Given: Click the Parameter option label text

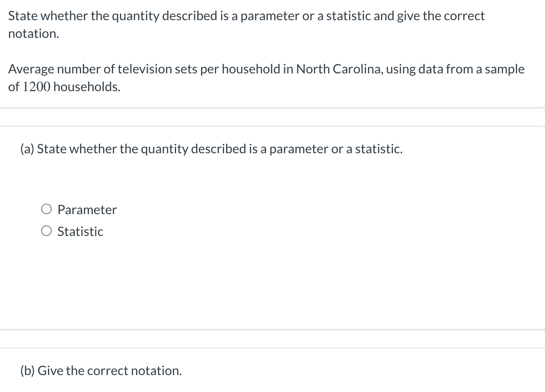Looking at the screenshot, I should 87,209.
